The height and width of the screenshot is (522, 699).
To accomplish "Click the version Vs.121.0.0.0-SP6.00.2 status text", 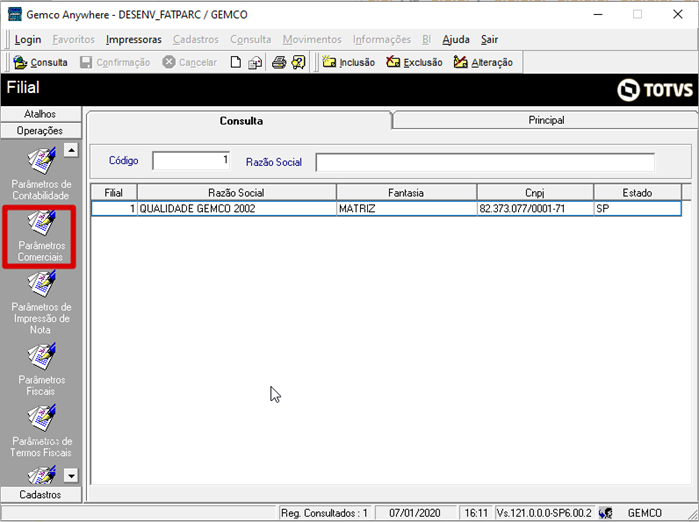I will [544, 513].
